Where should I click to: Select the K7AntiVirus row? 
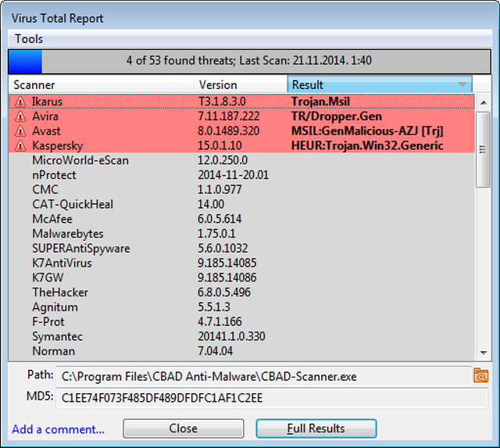tap(241, 263)
